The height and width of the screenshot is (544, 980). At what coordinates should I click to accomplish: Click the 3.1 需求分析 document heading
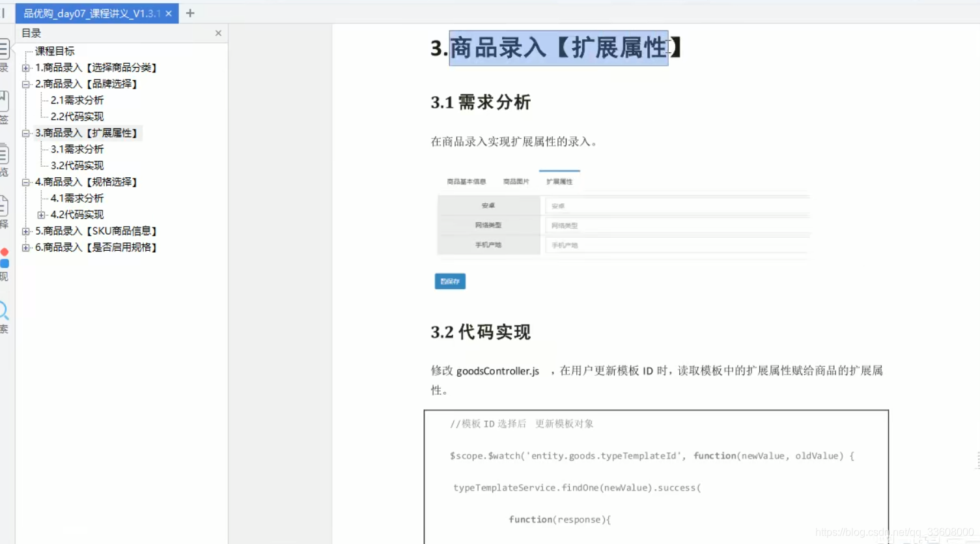[x=481, y=102]
